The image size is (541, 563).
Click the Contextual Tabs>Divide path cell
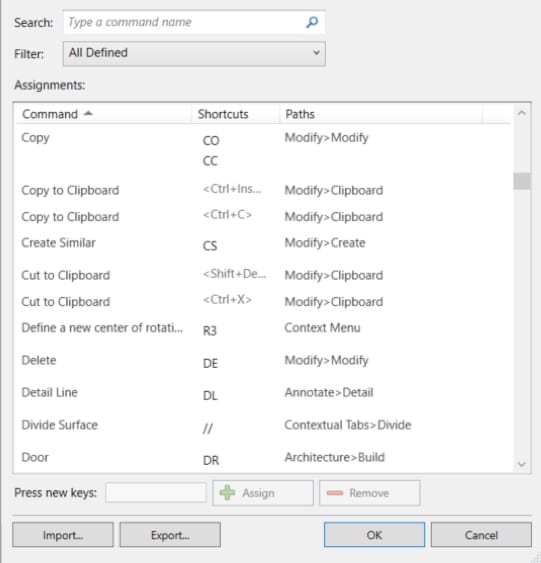(348, 425)
